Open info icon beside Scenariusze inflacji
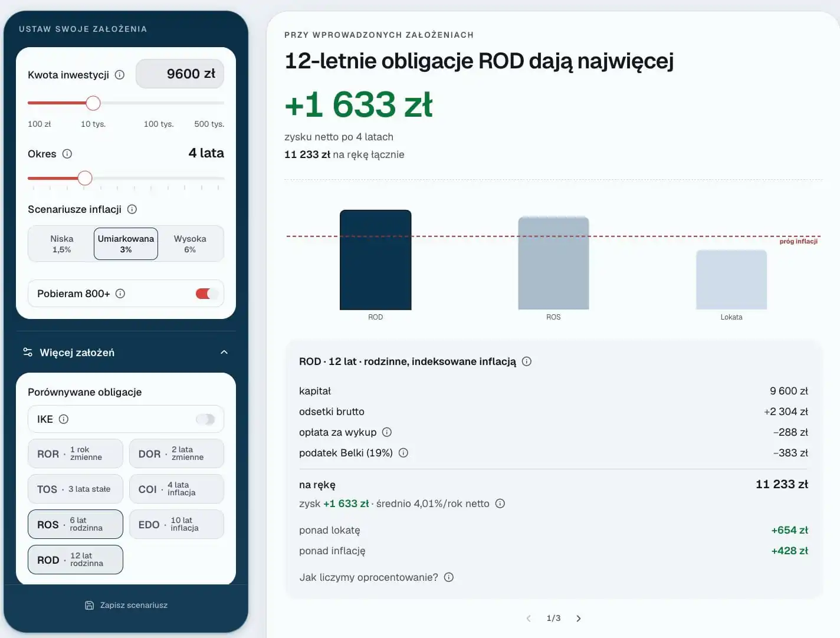The height and width of the screenshot is (638, 840). (132, 209)
